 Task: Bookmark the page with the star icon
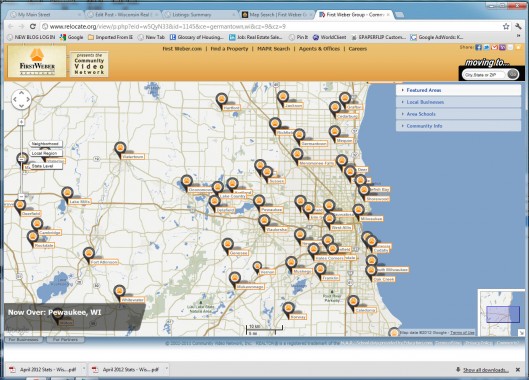506,26
